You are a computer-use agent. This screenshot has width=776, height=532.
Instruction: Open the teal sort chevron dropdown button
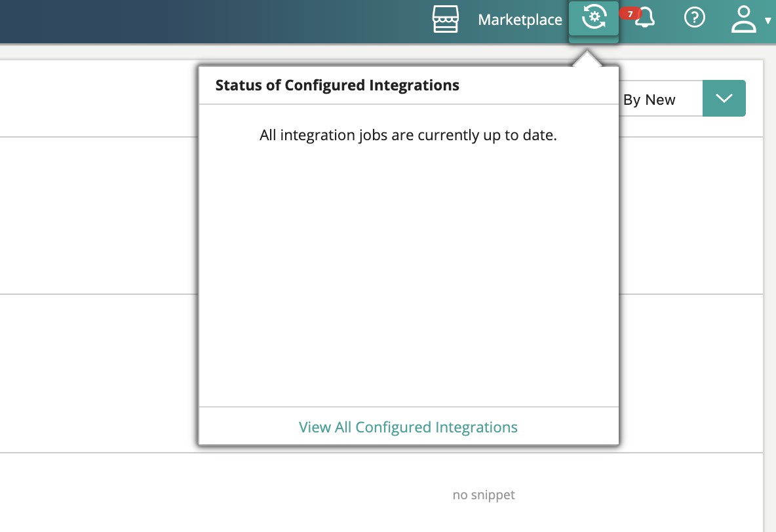(x=724, y=98)
